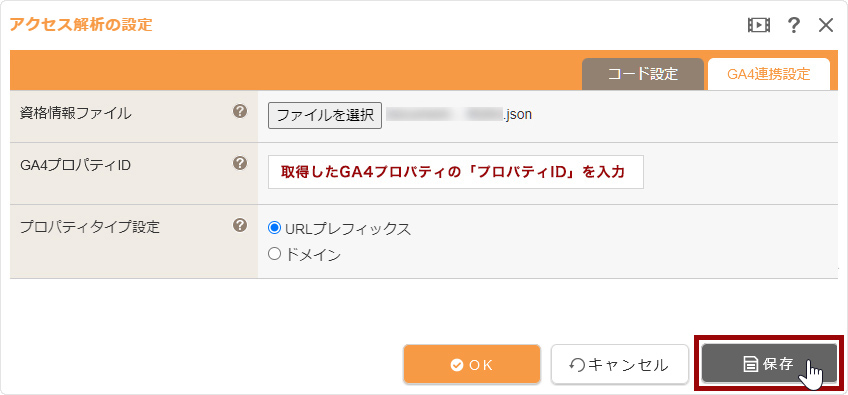
Task: Click the undo arrow icon on キャンセル
Action: tap(577, 366)
